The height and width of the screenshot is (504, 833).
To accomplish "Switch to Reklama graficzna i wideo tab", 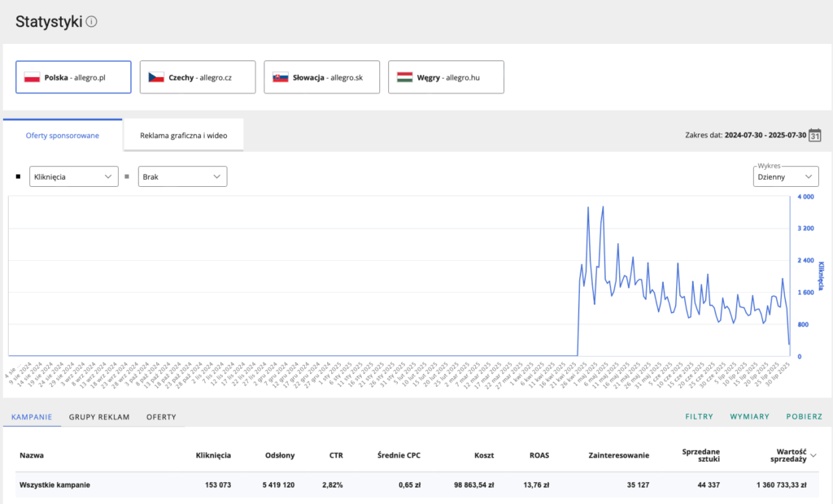I will [x=183, y=135].
